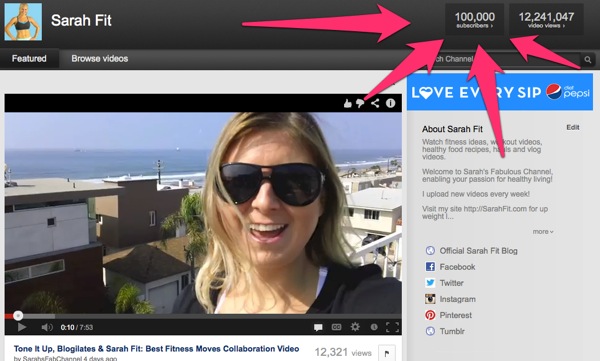The image size is (600, 361).
Task: Open the video settings gear icon
Action: 355,327
